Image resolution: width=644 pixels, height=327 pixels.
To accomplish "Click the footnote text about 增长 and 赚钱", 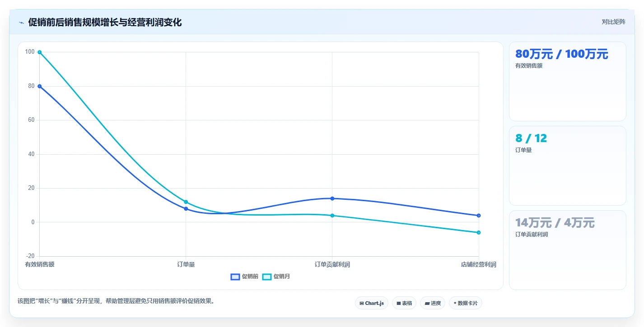I will pyautogui.click(x=116, y=301).
